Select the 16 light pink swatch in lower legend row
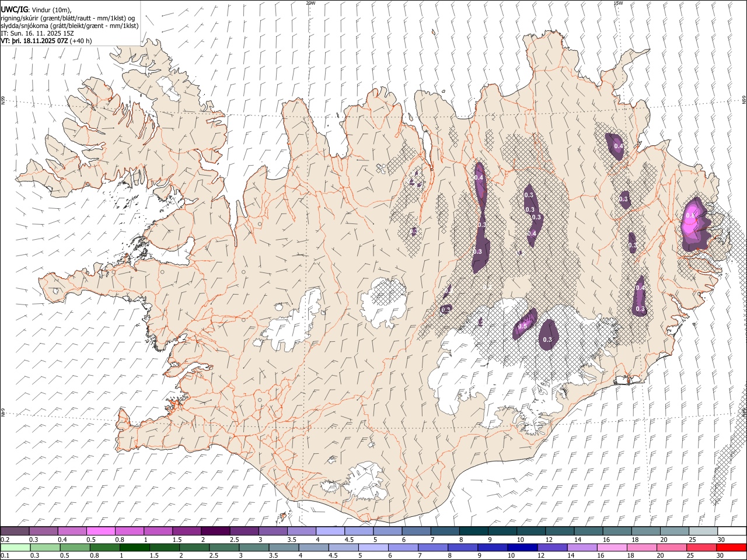 611,548
